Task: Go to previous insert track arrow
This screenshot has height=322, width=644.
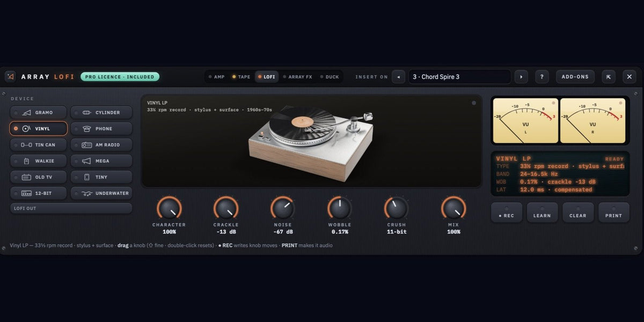Action: 398,77
